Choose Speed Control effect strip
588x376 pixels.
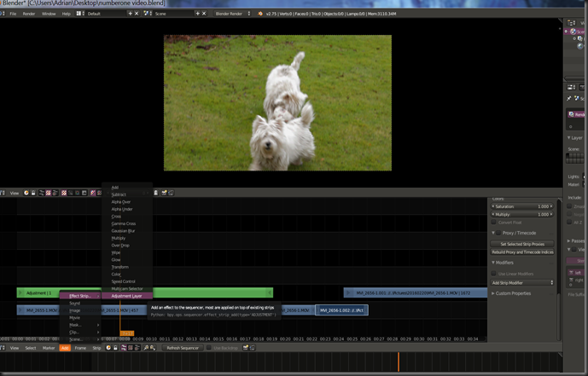(x=127, y=281)
